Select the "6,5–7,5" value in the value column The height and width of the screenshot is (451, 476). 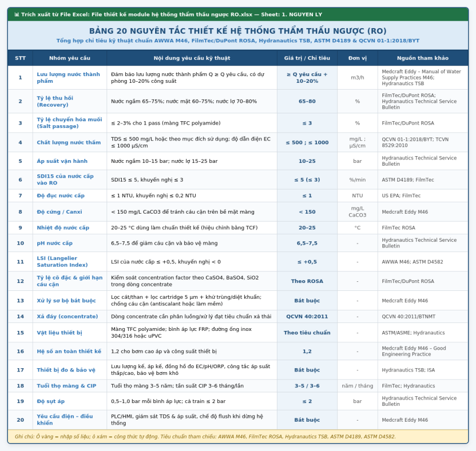(x=307, y=243)
